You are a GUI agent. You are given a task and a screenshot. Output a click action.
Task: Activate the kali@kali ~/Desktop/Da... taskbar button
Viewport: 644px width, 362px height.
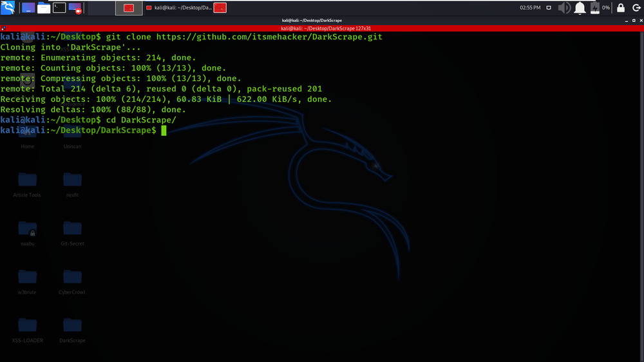tap(179, 8)
